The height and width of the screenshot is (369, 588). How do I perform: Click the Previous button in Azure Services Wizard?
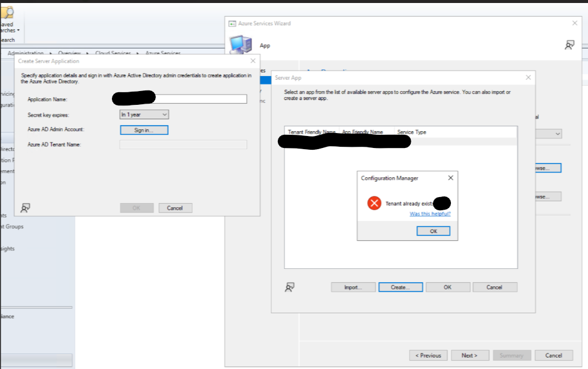(x=428, y=355)
